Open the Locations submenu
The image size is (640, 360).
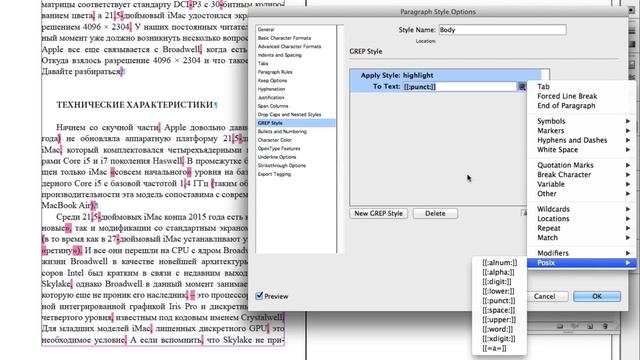[582, 218]
